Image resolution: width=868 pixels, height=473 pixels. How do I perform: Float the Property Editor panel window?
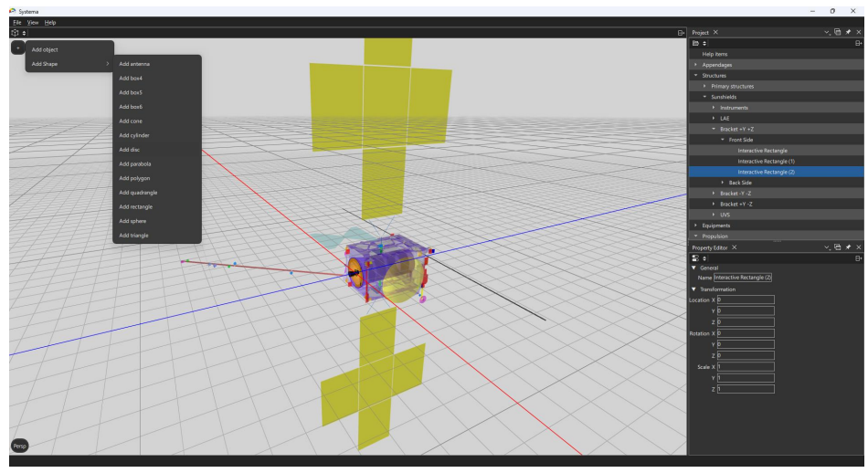click(x=838, y=247)
